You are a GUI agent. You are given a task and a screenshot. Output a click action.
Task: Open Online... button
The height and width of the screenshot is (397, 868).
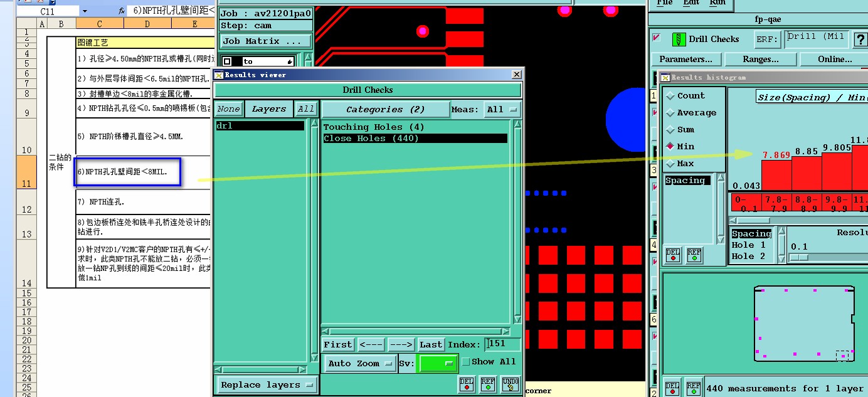[x=835, y=60]
